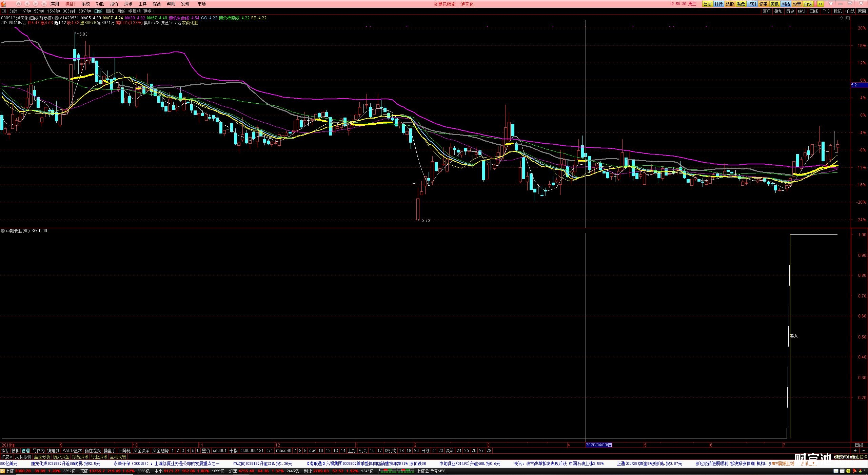Go forward with right arrow icon
Screen dimensions: 868x475
coord(36,4)
